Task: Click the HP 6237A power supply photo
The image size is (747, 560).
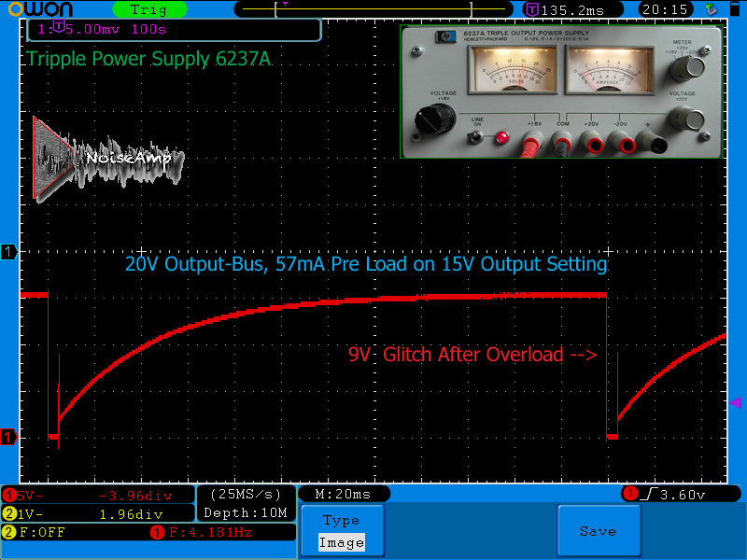Action: pos(562,91)
